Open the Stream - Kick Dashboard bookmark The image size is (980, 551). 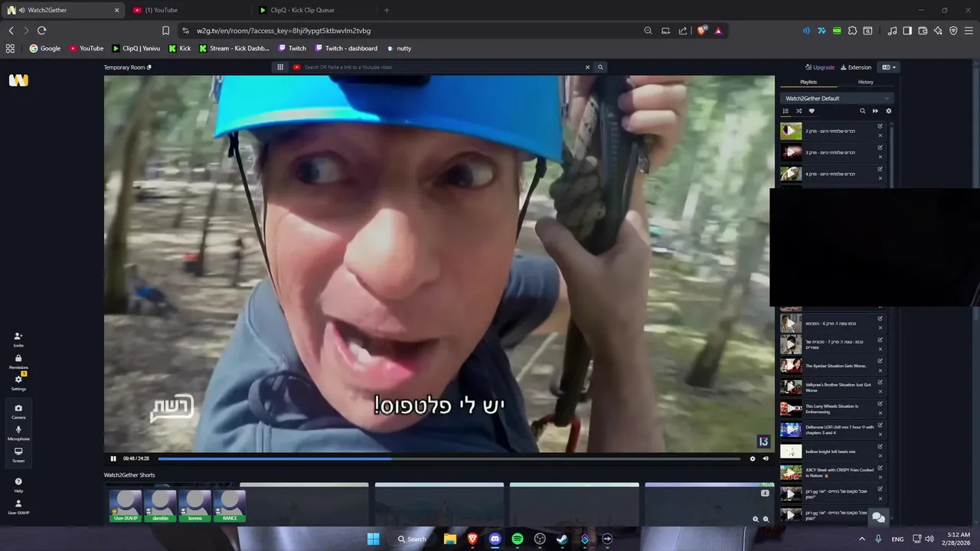(234, 48)
